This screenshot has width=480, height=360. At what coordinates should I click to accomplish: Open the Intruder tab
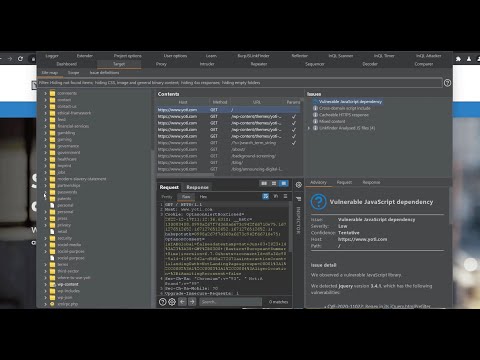pyautogui.click(x=207, y=64)
